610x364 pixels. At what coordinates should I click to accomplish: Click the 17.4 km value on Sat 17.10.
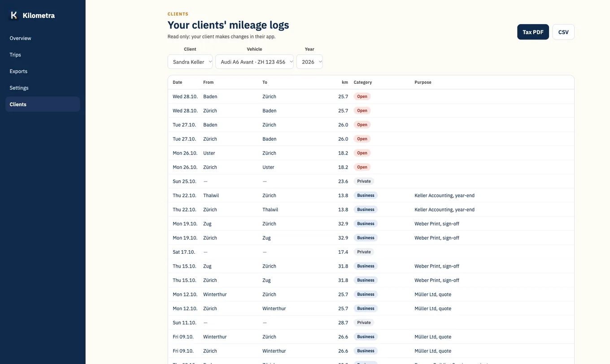[x=343, y=252]
